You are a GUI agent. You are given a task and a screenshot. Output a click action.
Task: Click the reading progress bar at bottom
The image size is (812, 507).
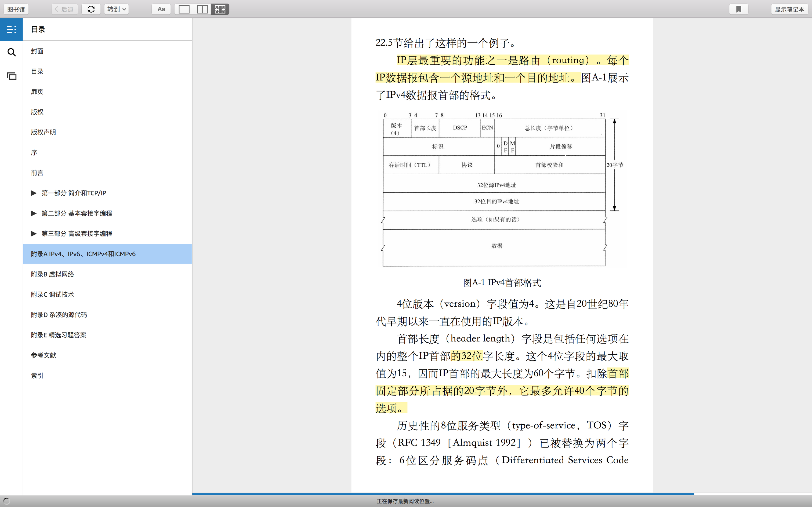[443, 494]
